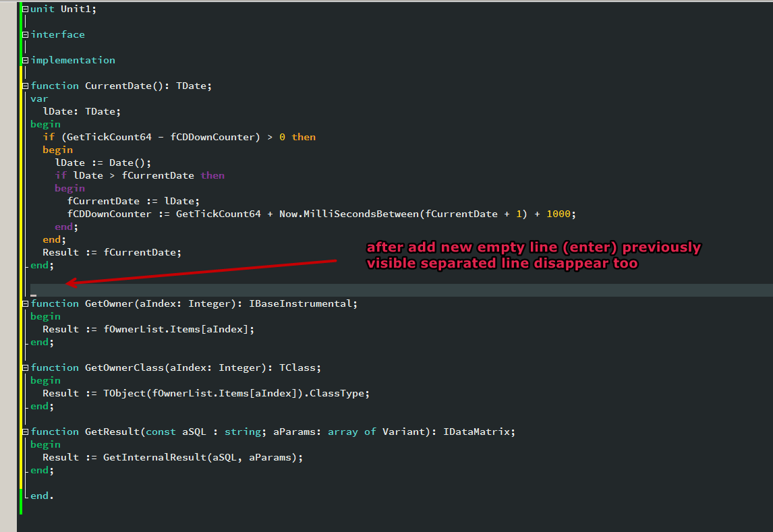773x532 pixels.
Task: Place cursor on the highlighted empty line
Action: point(401,290)
